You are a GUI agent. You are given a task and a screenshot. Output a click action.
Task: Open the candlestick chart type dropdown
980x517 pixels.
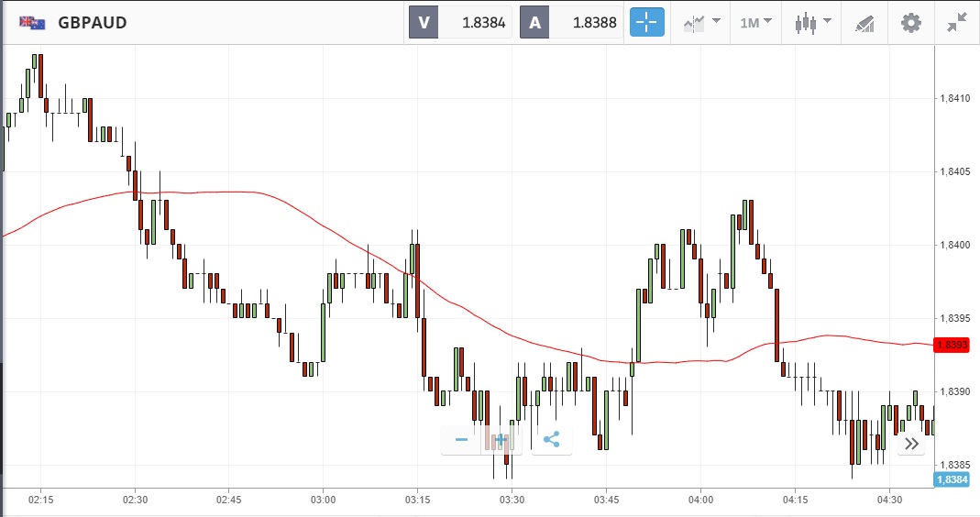point(812,23)
